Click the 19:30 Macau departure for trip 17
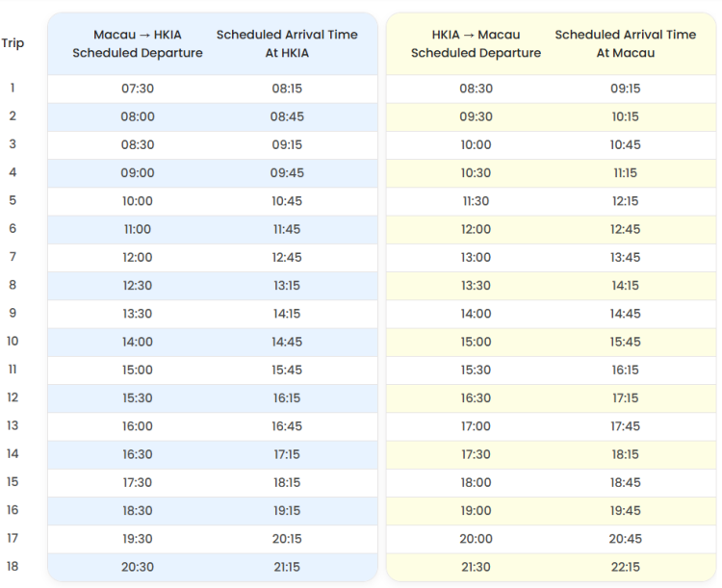 138,538
